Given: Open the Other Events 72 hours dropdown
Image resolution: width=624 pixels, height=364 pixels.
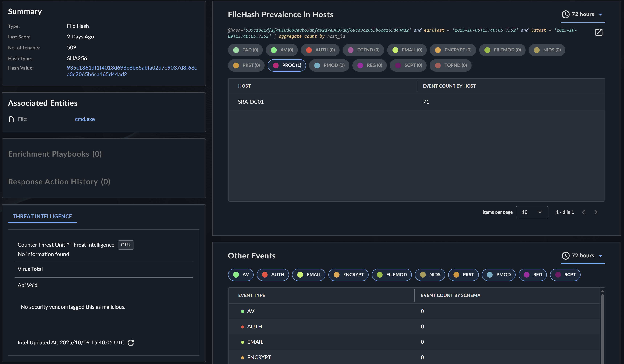Looking at the screenshot, I should click(600, 256).
